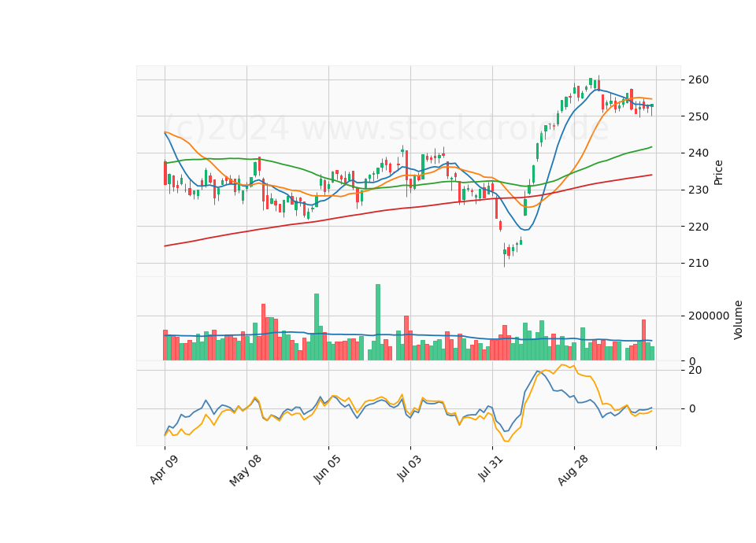
Task: Click the Jul 03 date label
Action: (409, 467)
